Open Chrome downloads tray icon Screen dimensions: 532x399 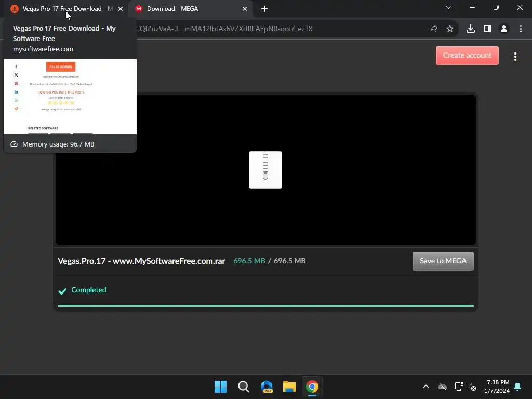[x=471, y=29]
